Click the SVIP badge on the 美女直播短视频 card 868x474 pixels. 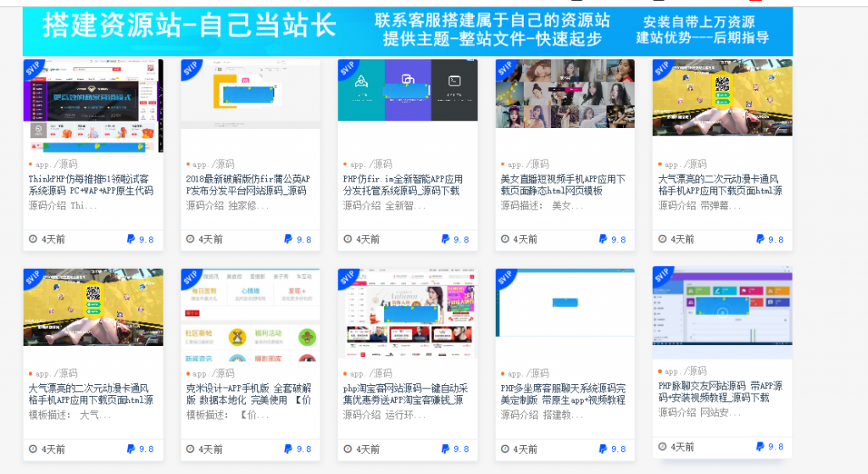coord(504,68)
